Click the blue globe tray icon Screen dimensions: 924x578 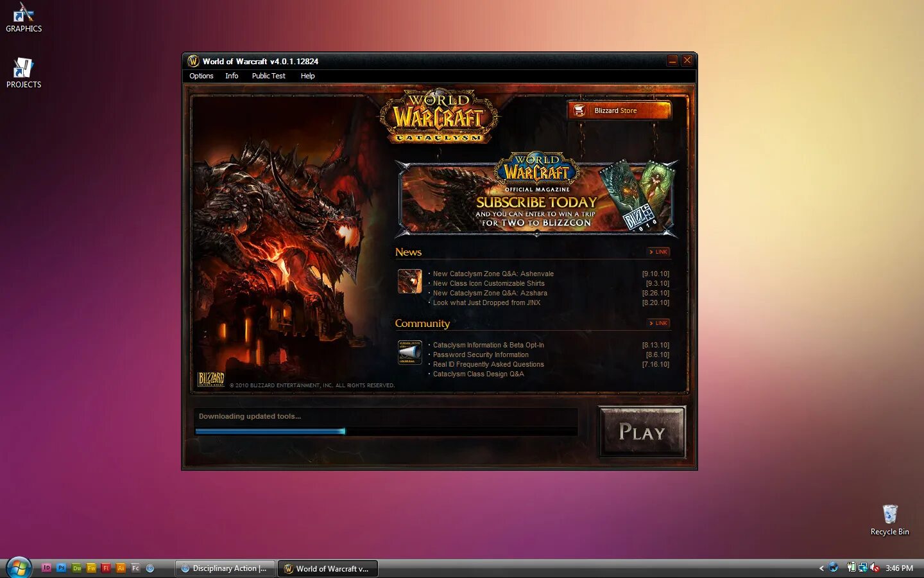tap(833, 567)
